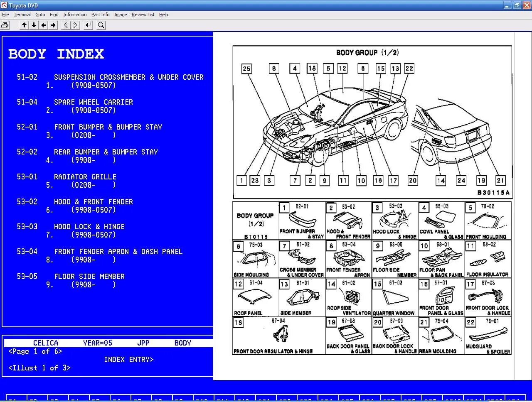Click the Front Moulding thumbnail (75-02)
Image resolution: width=532 pixels, height=402 pixels.
coord(488,221)
